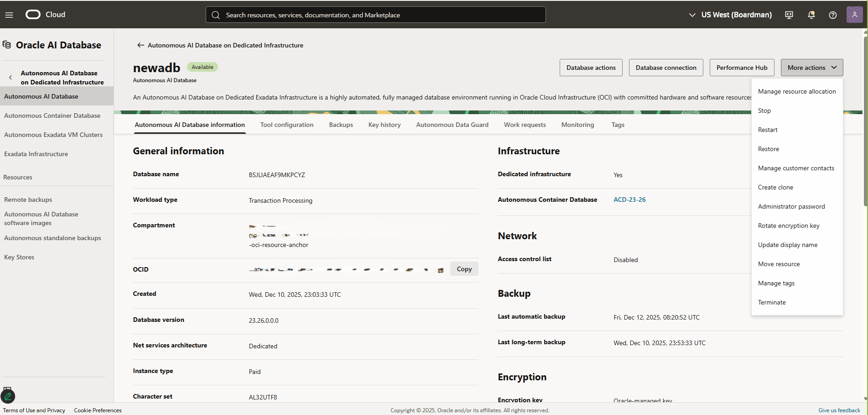The height and width of the screenshot is (415, 868).
Task: Open the ACD-23-26 container database link
Action: 629,199
